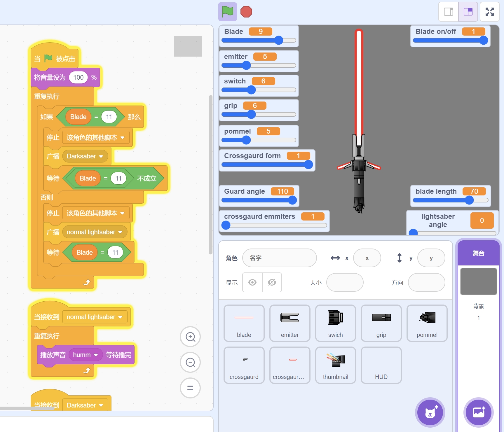Click the first 重复执行 forever block
This screenshot has height=432, width=504.
click(x=62, y=96)
